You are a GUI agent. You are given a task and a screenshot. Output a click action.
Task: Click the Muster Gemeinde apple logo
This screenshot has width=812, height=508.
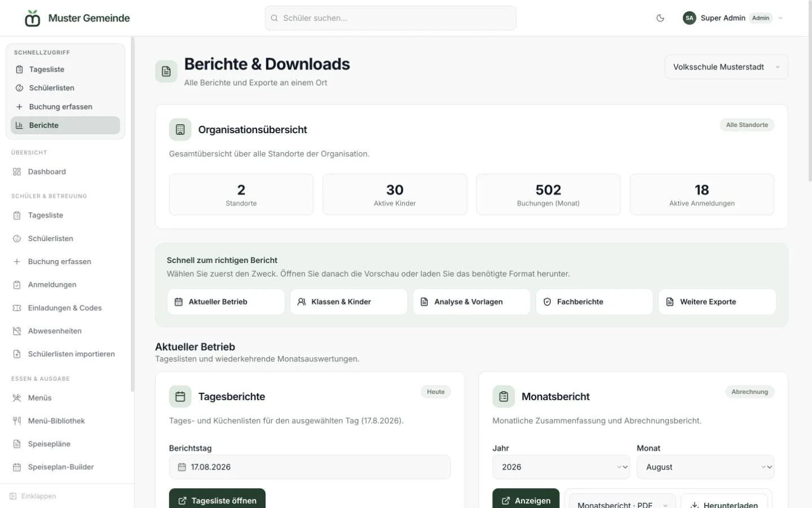click(33, 18)
